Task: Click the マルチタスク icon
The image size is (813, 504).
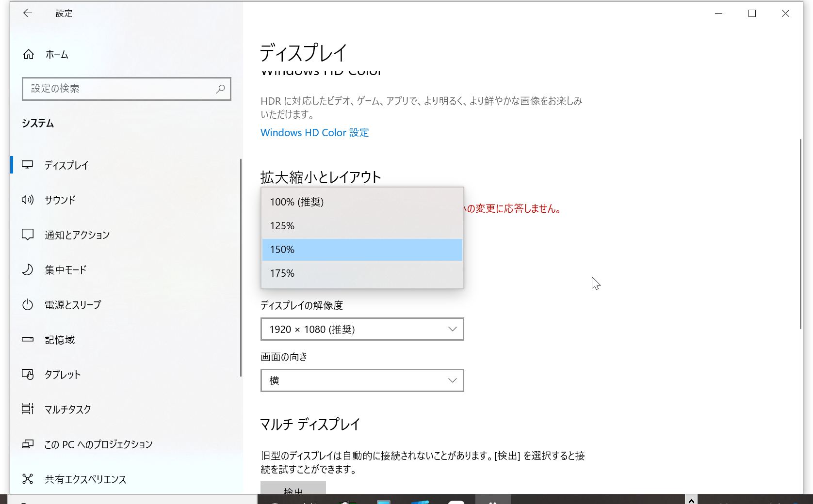Action: pos(28,409)
